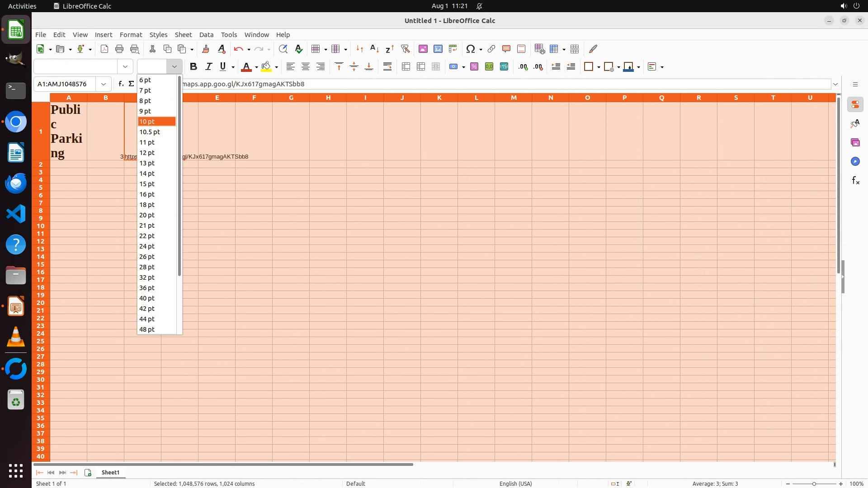
Task: Toggle Italic formatting
Action: 208,67
